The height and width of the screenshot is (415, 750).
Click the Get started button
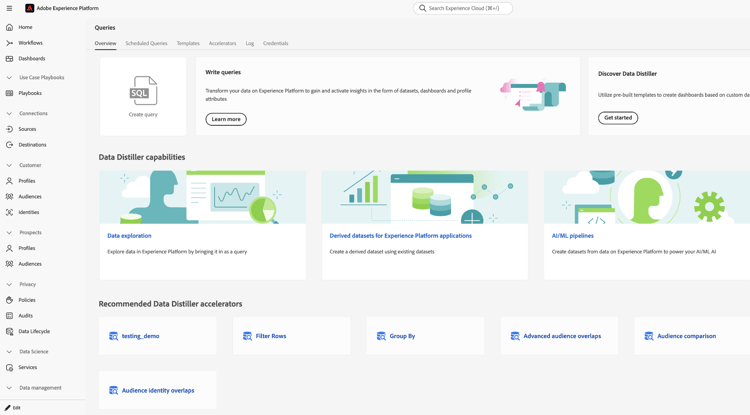coord(618,118)
